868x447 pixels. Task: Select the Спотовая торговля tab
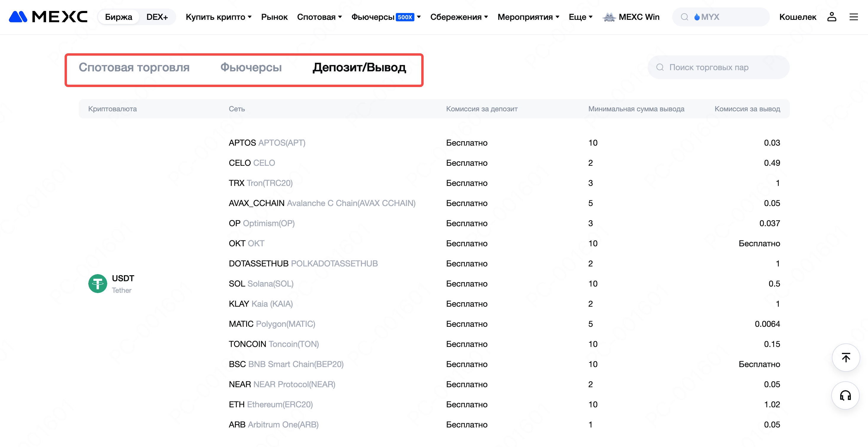[x=134, y=67]
